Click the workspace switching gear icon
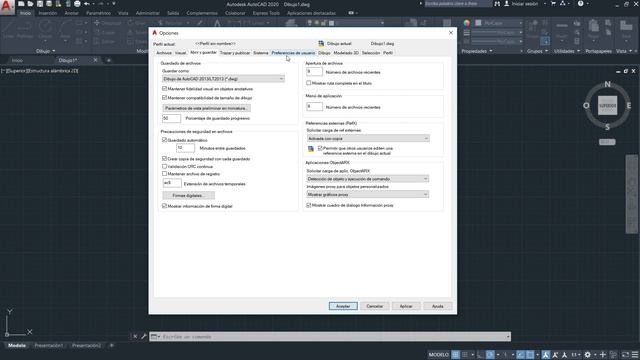The width and height of the screenshot is (640, 360). point(587,355)
